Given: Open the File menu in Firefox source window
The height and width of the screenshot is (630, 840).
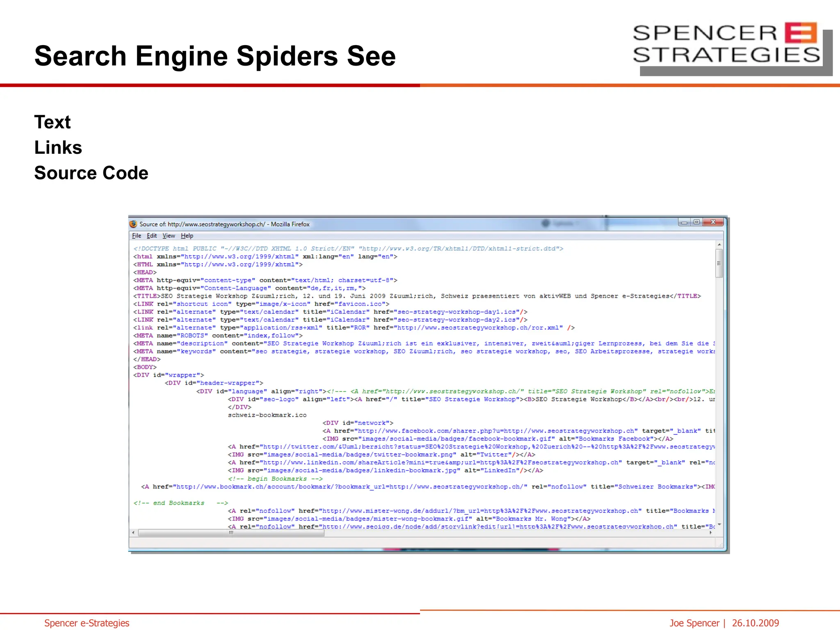Looking at the screenshot, I should [x=137, y=236].
